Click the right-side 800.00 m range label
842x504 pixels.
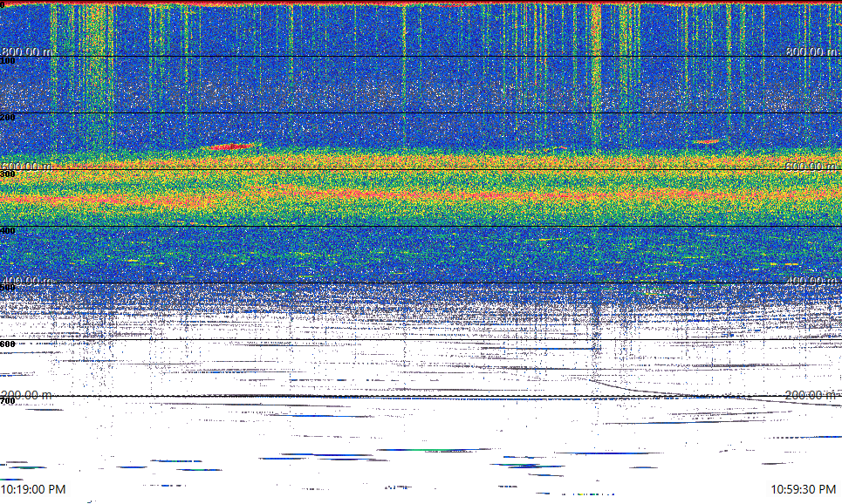(x=811, y=51)
